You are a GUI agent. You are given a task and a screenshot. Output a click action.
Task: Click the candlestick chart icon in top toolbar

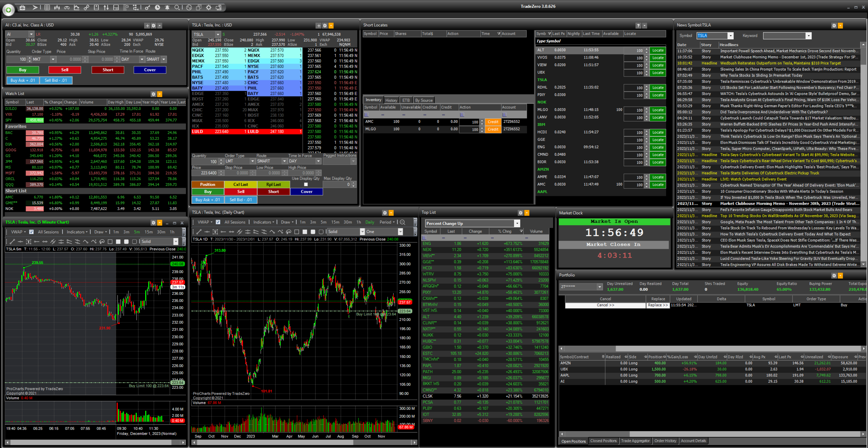click(x=57, y=7)
